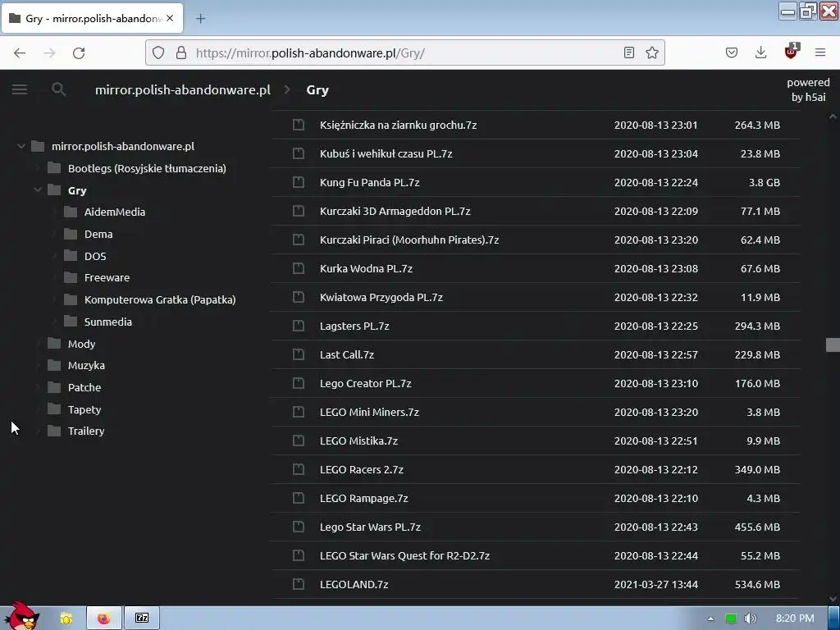
Task: Open the Patche folder in tree
Action: pos(84,387)
